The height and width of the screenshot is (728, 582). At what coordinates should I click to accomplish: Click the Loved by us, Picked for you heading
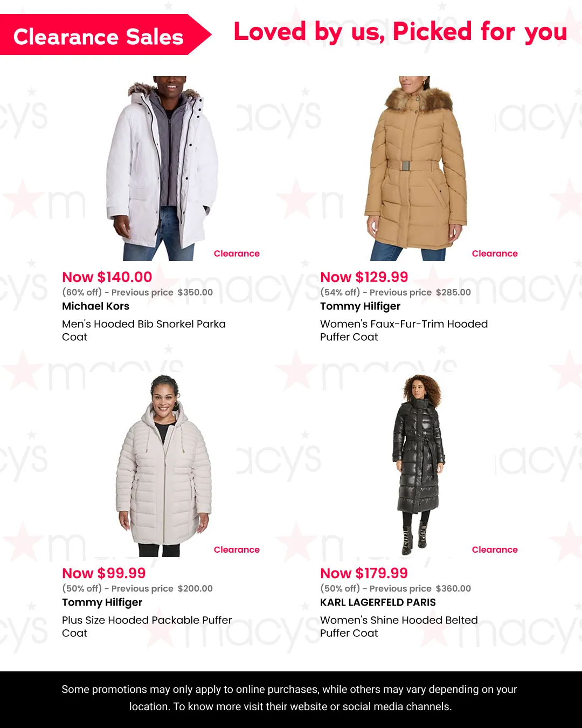tap(400, 32)
